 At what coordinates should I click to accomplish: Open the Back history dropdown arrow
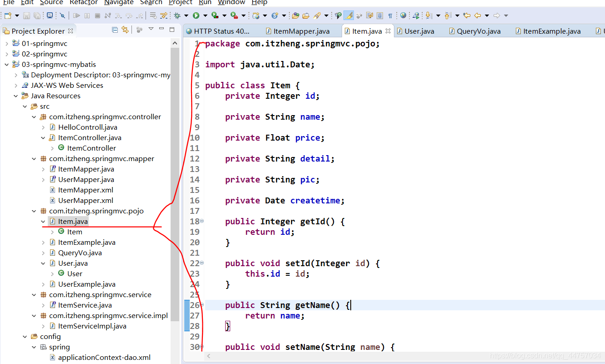pyautogui.click(x=487, y=15)
